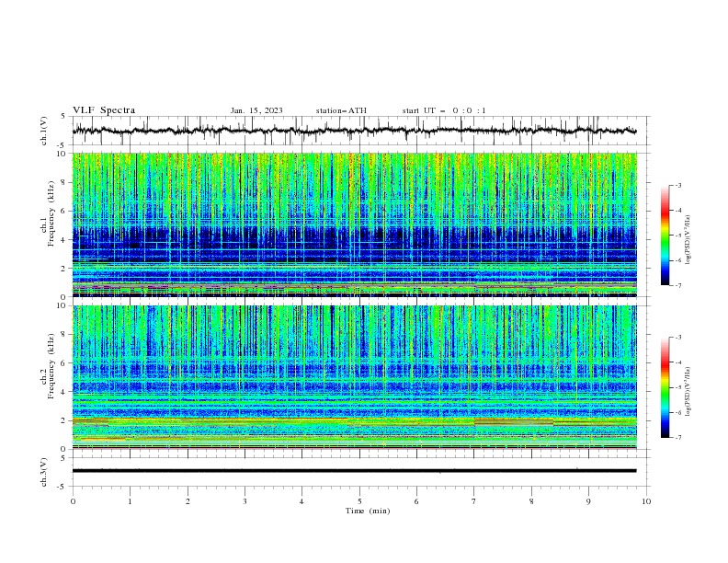Click the "ch.1(V)" waveform axis label

[44, 131]
